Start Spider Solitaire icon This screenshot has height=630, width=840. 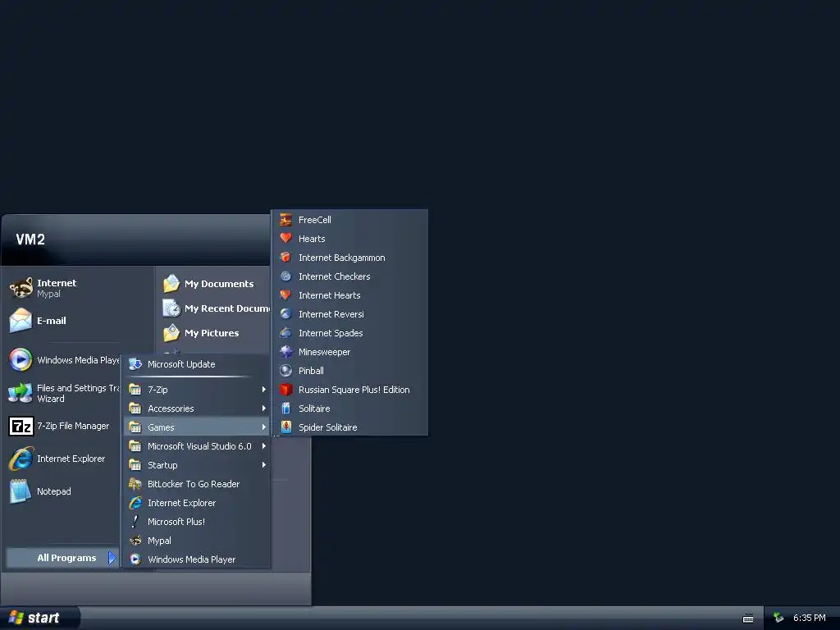coord(286,427)
